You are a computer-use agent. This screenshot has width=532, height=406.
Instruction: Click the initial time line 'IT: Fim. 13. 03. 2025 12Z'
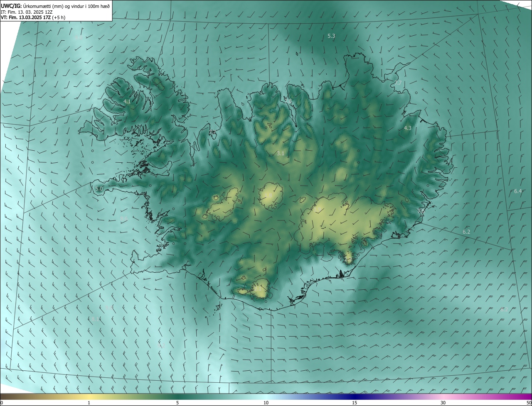coord(27,12)
